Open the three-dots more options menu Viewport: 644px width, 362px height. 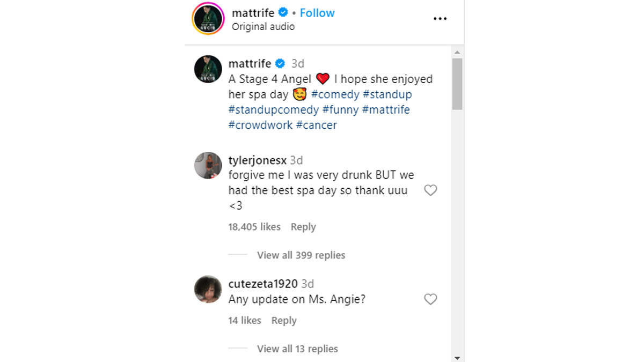coord(440,19)
